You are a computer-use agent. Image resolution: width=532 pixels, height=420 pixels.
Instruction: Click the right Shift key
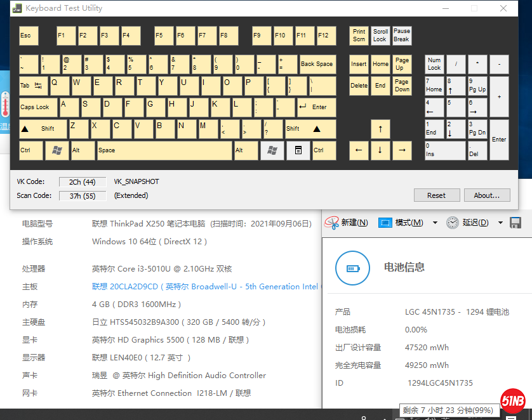click(x=310, y=129)
